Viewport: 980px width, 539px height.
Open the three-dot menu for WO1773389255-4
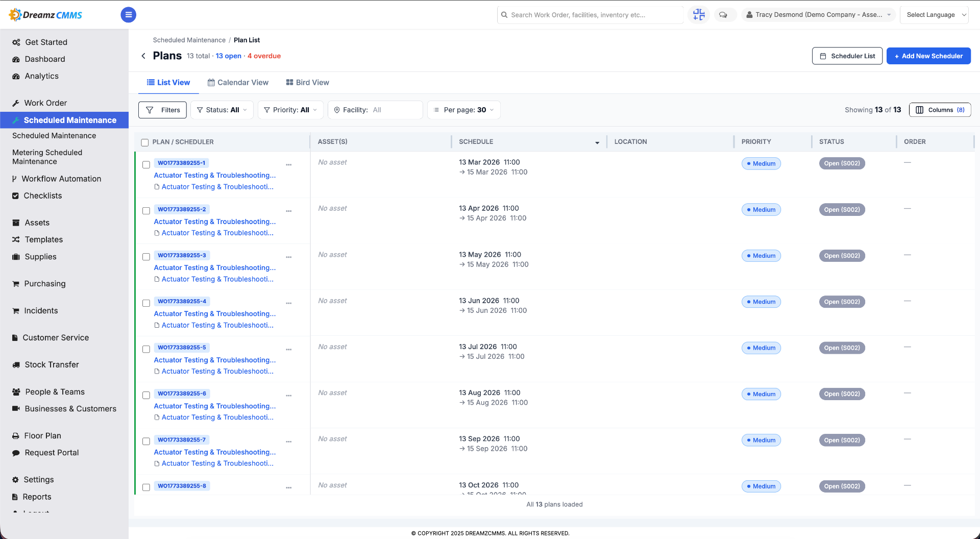coord(289,303)
